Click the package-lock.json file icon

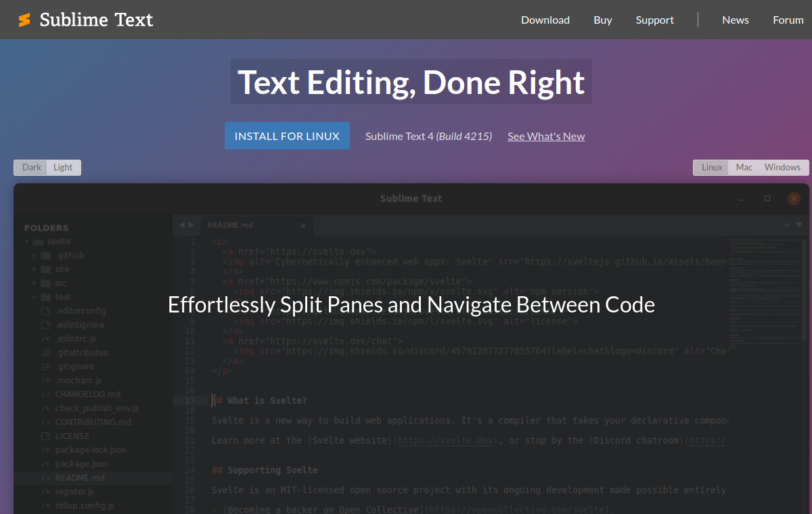click(46, 450)
